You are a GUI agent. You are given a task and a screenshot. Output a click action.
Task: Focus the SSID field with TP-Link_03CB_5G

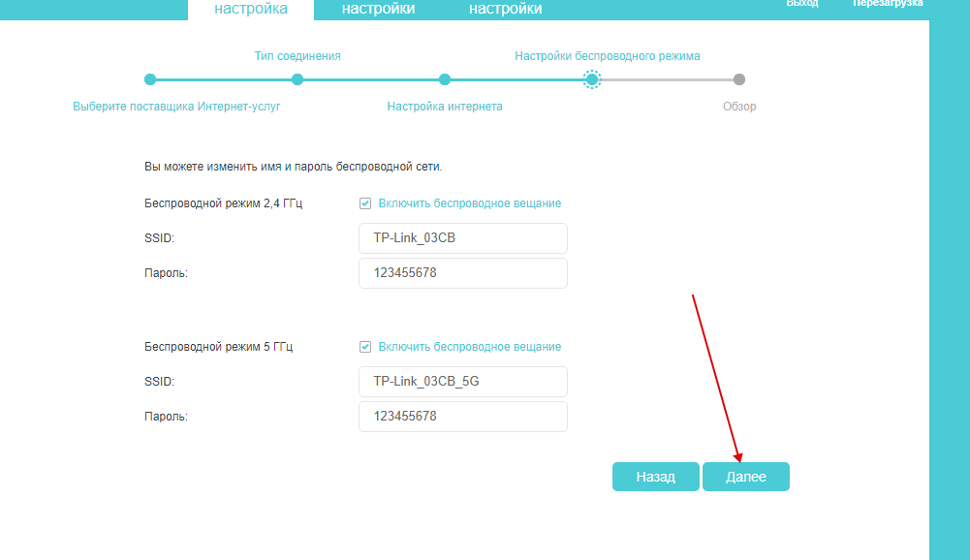click(462, 382)
